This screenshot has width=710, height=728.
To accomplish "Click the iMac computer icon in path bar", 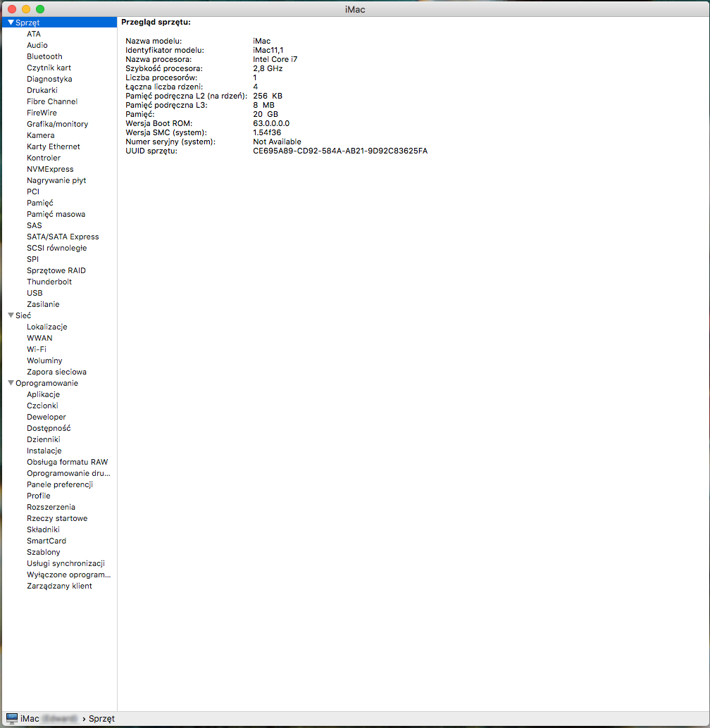I will 11,718.
